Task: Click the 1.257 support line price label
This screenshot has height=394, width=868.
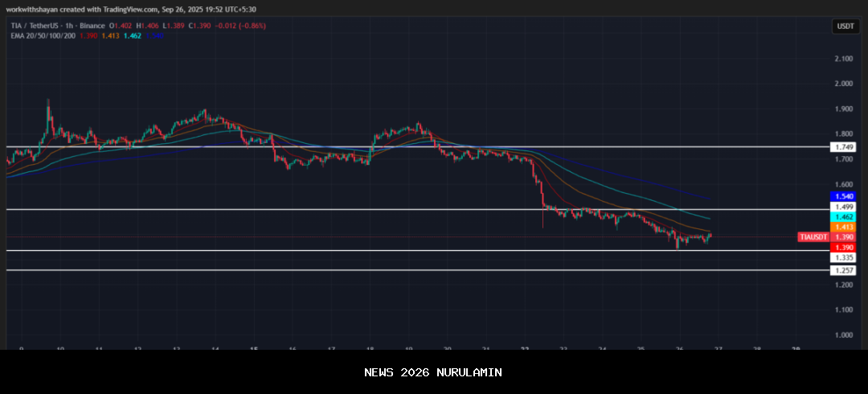Action: (844, 271)
